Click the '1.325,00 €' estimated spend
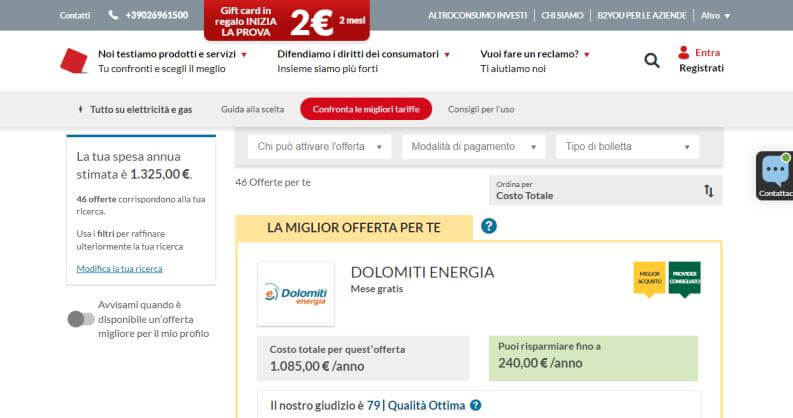Image resolution: width=793 pixels, height=418 pixels. click(160, 174)
